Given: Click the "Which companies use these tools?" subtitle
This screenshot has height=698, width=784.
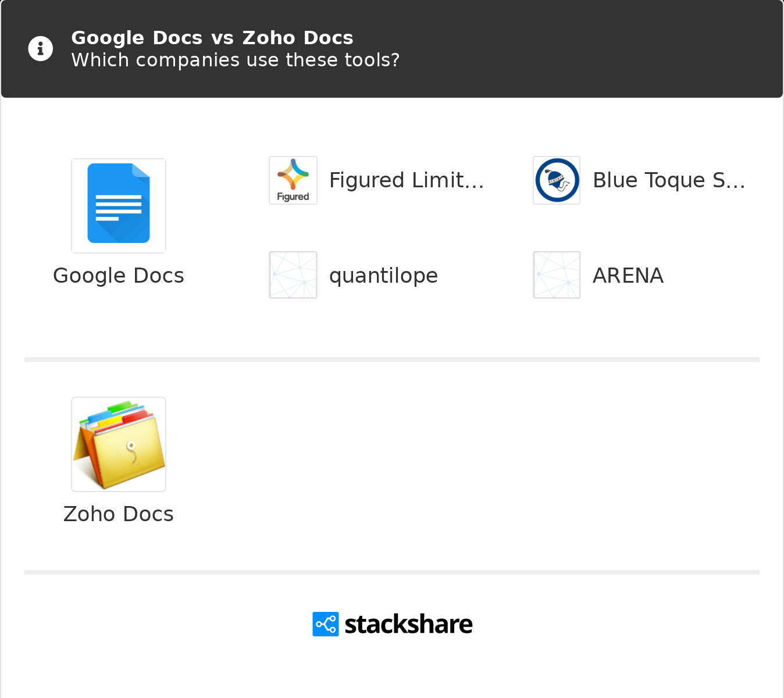Looking at the screenshot, I should 236,60.
